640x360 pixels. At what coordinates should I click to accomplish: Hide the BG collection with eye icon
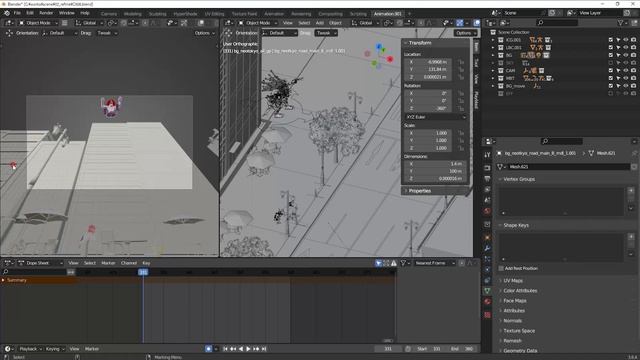click(626, 55)
